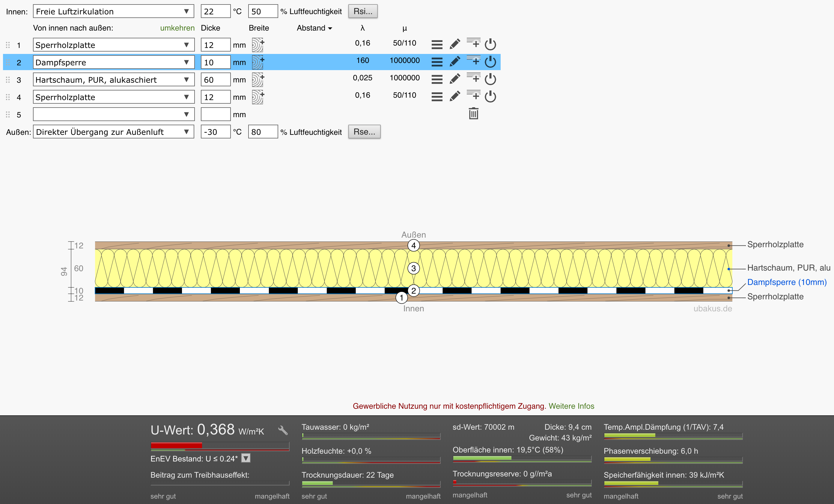The height and width of the screenshot is (504, 834).
Task: Open Hartschaum, PUR, alukaschiert dropdown
Action: coord(113,79)
